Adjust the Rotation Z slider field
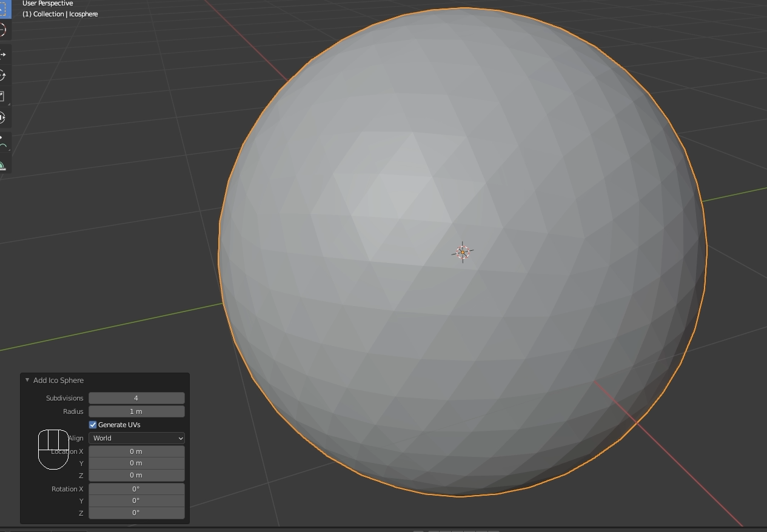This screenshot has height=532, width=767. click(x=136, y=513)
